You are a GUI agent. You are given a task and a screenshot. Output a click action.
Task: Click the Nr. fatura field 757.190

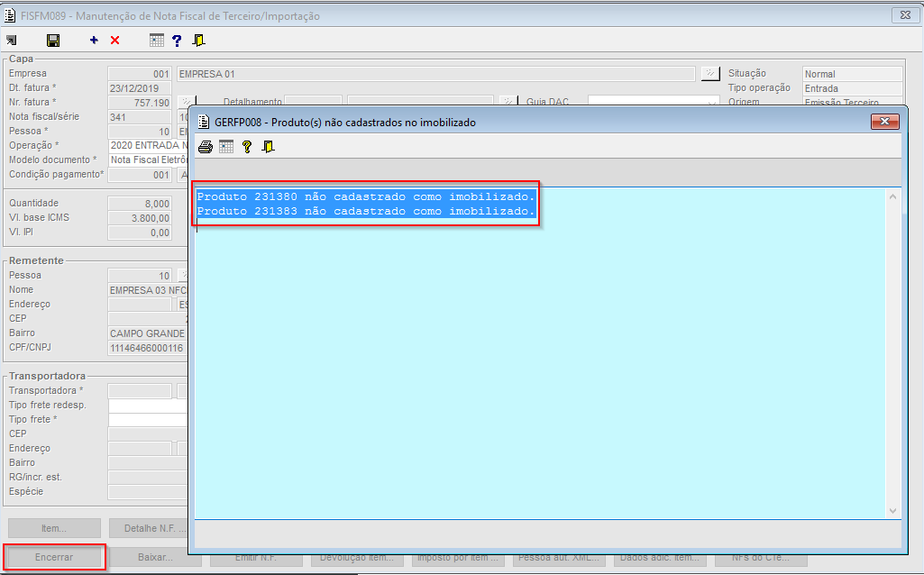140,103
